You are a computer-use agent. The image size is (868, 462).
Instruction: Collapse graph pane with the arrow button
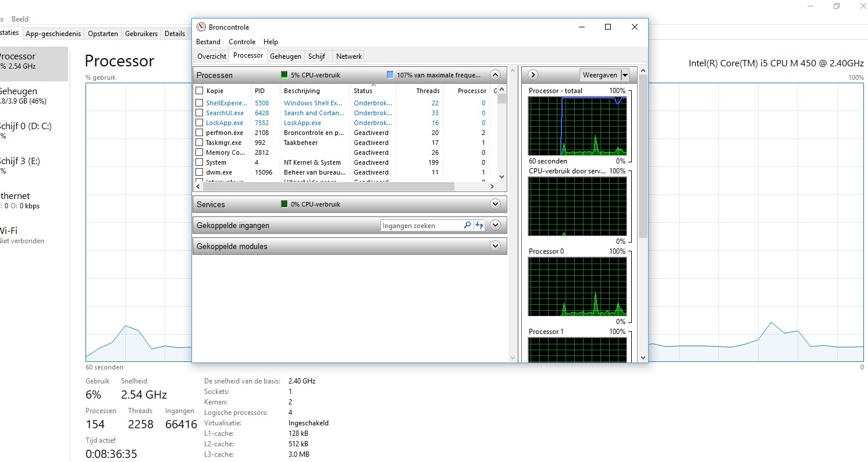click(533, 75)
